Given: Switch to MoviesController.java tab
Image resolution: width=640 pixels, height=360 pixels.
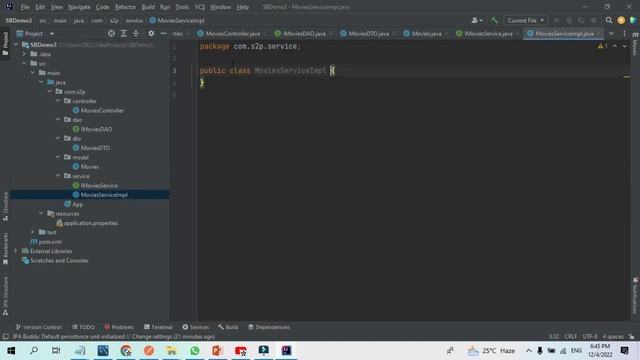Looking at the screenshot, I should [x=232, y=33].
